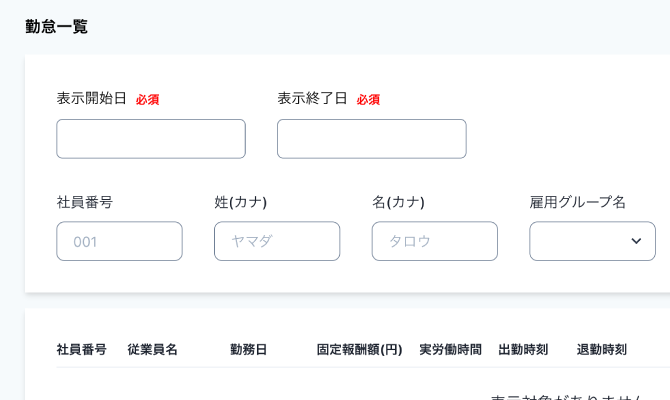Click the 従業員名 column header
This screenshot has width=670, height=400.
coord(153,349)
